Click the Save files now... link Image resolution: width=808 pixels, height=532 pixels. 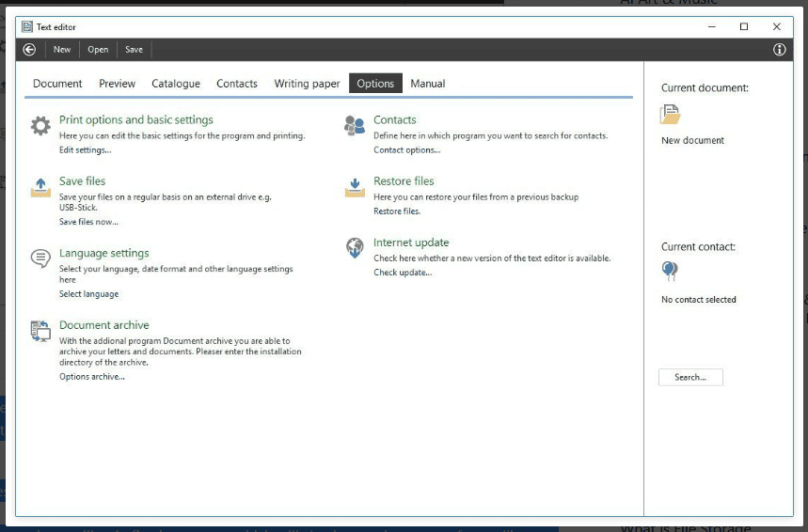click(88, 222)
